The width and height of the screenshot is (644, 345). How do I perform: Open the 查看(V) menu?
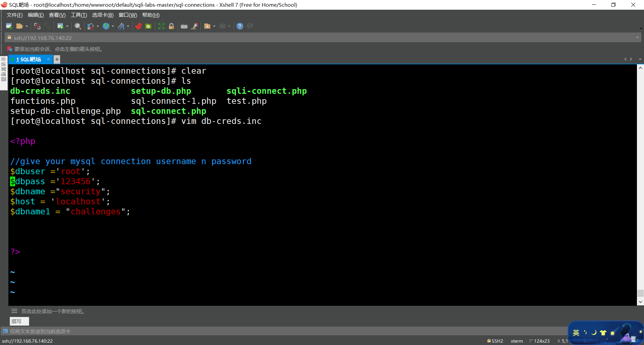[x=57, y=15]
